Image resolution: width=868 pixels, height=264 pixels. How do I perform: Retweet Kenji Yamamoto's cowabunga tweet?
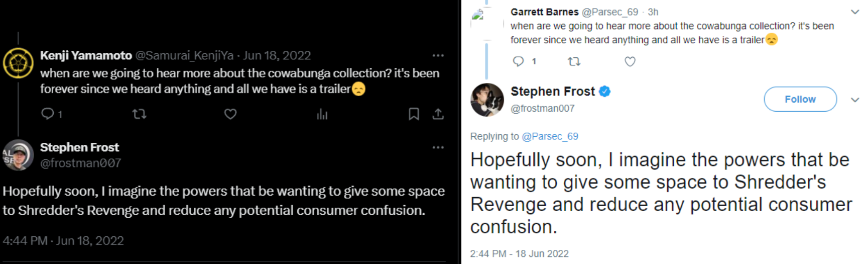point(139,114)
